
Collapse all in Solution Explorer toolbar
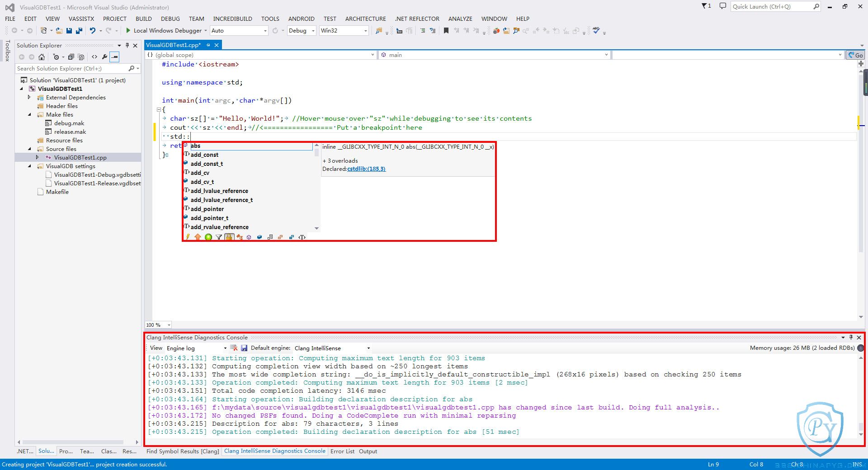pyautogui.click(x=71, y=56)
